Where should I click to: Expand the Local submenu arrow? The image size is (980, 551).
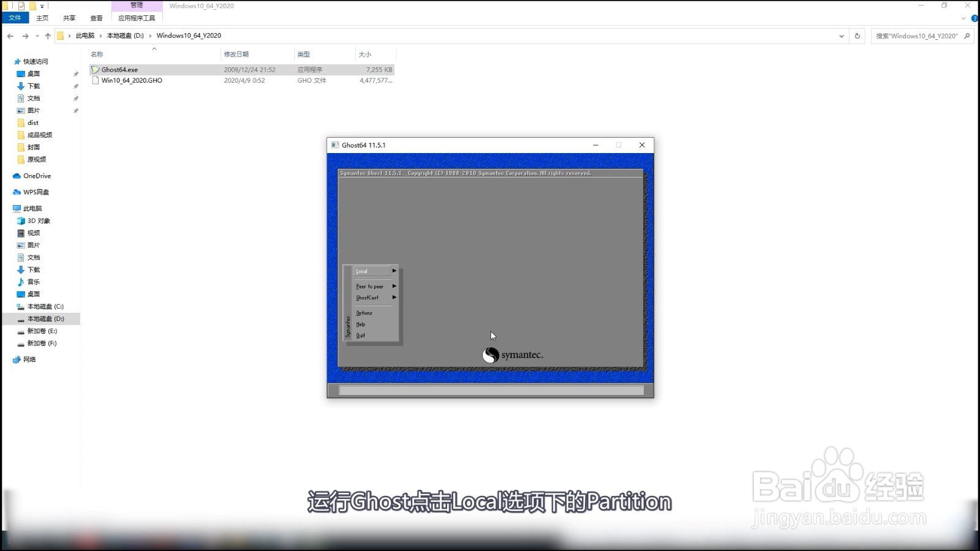(x=394, y=271)
